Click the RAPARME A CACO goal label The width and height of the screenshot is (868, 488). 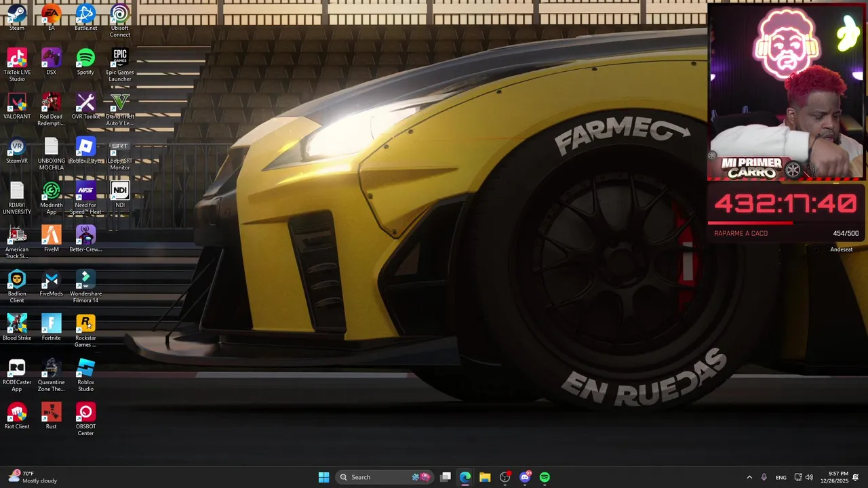741,233
